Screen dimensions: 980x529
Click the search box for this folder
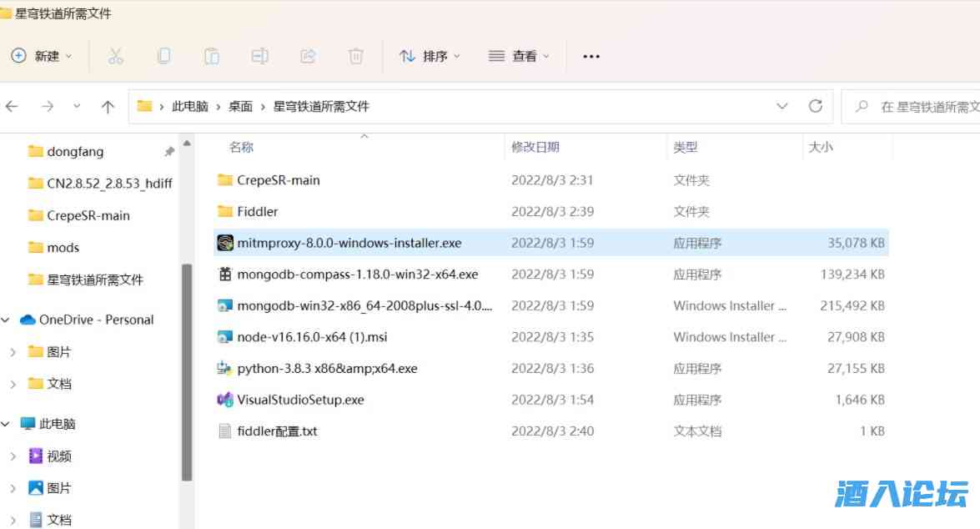click(x=912, y=107)
